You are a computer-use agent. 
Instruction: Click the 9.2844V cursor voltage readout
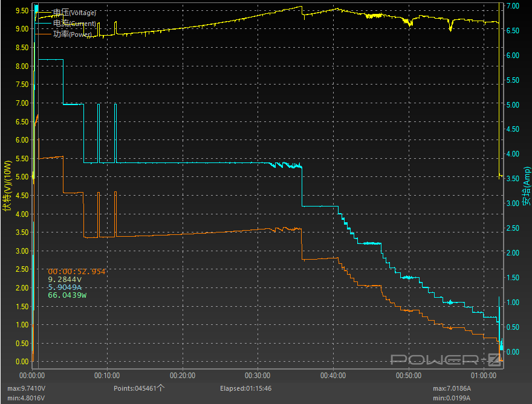(x=65, y=280)
